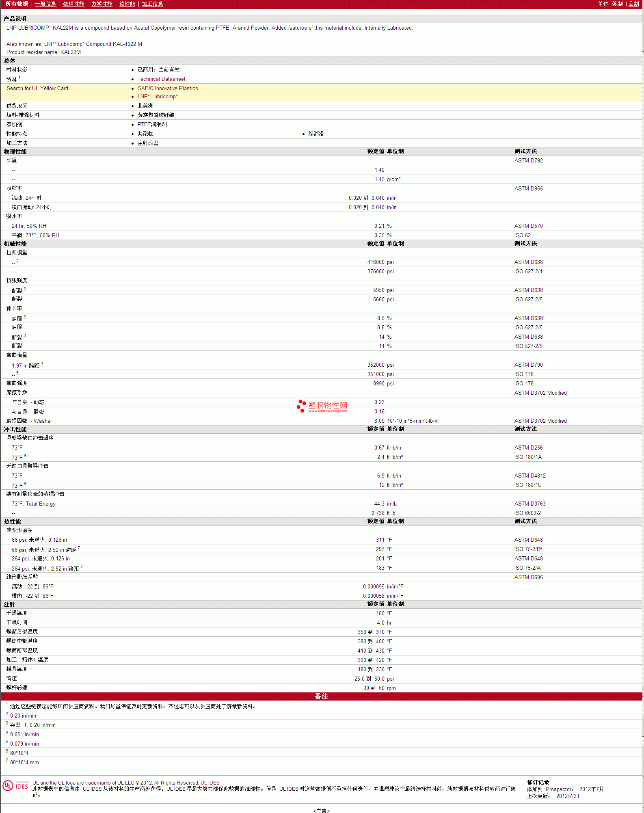Click 73°F, Total Energy row label

pos(34,504)
